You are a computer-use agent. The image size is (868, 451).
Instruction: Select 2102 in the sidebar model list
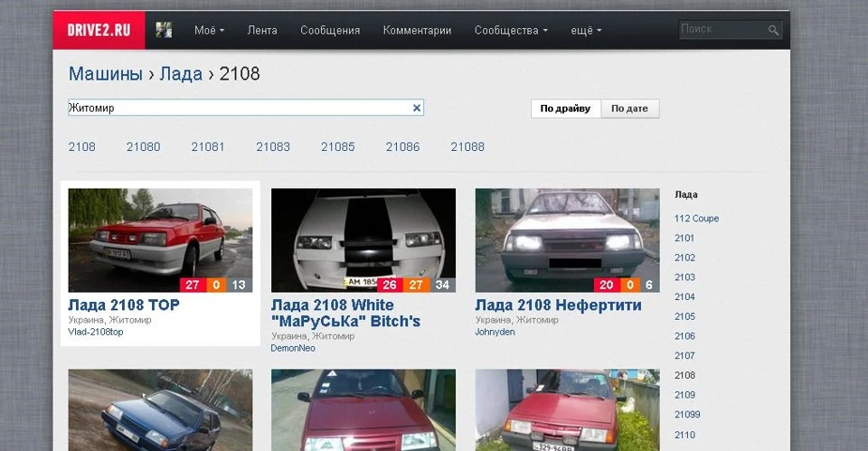click(x=684, y=258)
